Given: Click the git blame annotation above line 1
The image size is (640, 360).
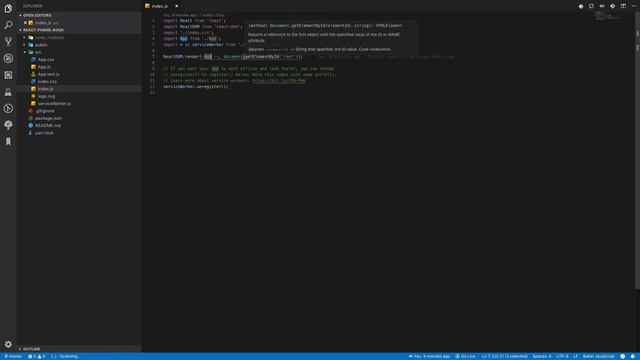Looking at the screenshot, I should tap(194, 15).
